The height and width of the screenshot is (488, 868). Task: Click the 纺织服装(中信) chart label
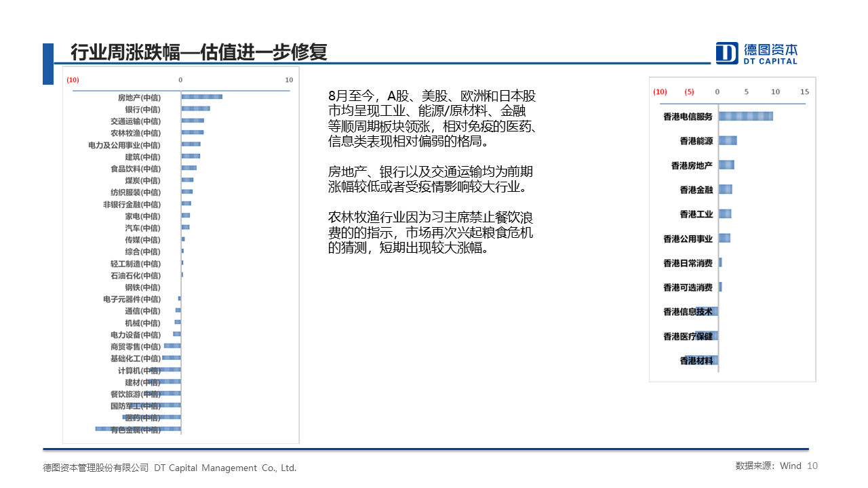tap(136, 192)
